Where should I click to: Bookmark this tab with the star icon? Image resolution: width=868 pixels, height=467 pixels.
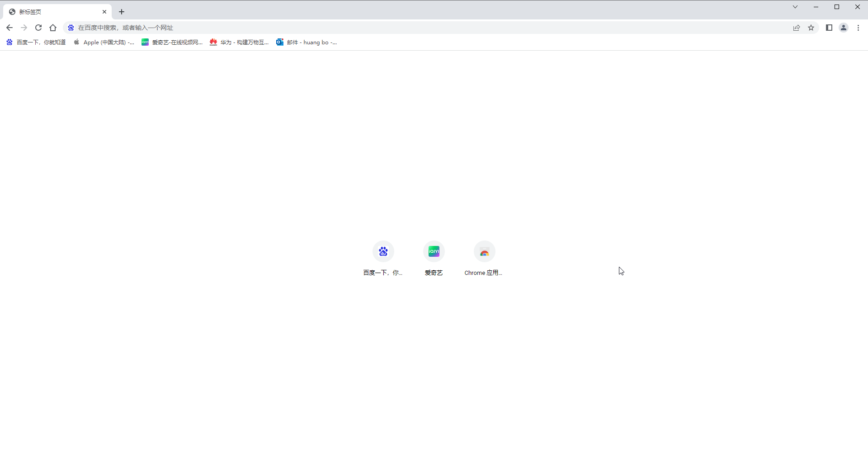811,28
